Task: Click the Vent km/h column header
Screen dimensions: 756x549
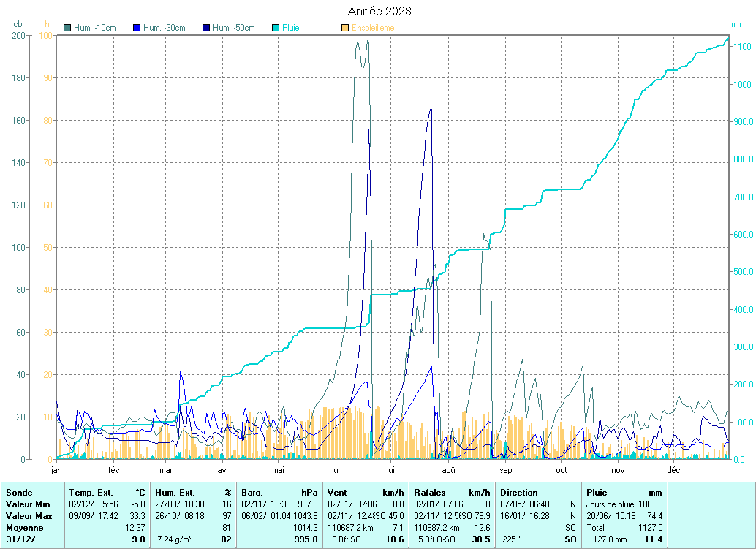Action: pyautogui.click(x=366, y=493)
